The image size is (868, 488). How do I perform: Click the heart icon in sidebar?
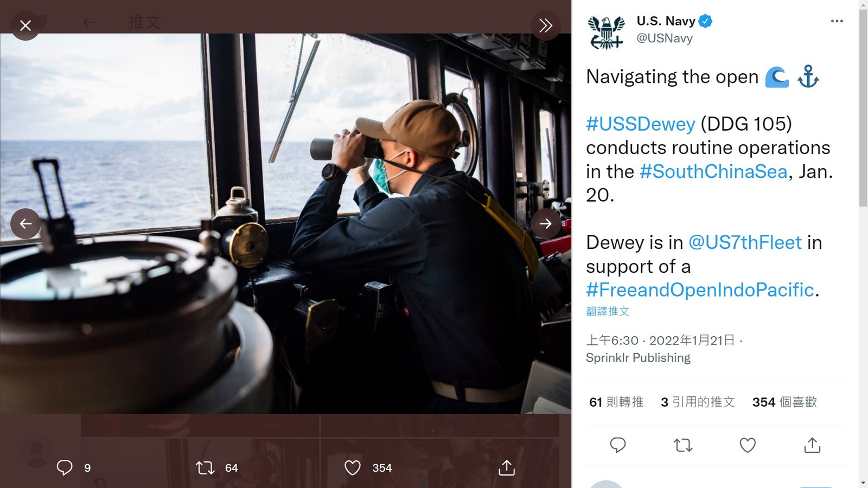[x=748, y=445]
